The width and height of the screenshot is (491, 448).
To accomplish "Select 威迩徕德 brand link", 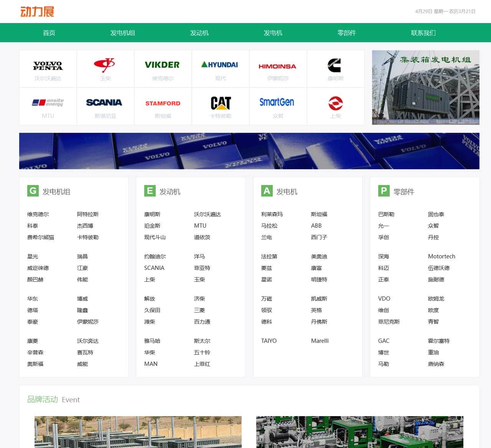I will (x=38, y=268).
